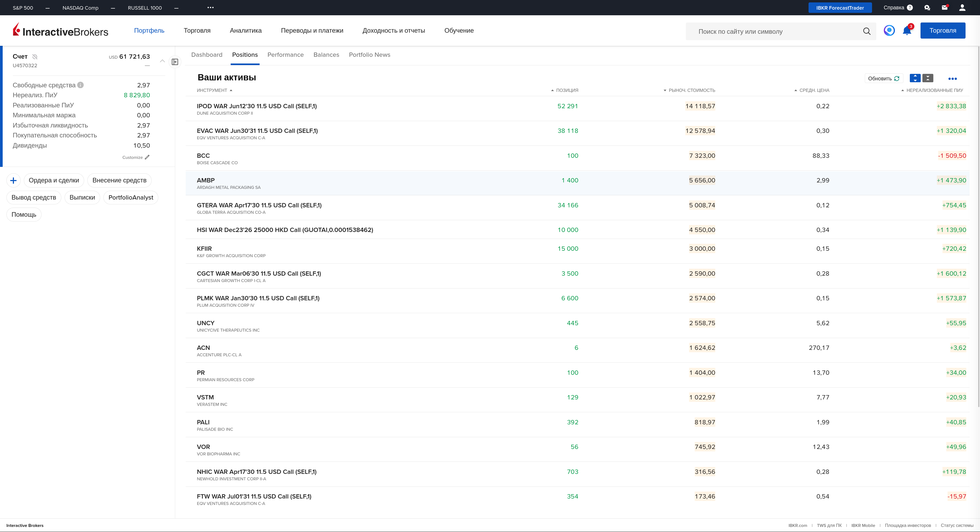Viewport: 980px width, 532px height.
Task: Open the three-dot assets options menu
Action: click(952, 79)
